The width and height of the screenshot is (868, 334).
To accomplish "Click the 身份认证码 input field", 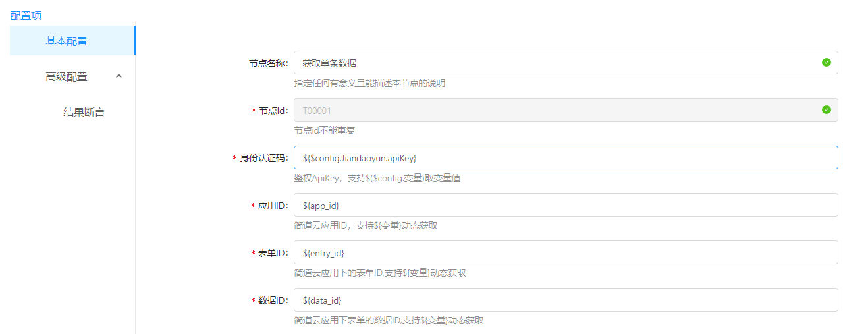I will (566, 157).
